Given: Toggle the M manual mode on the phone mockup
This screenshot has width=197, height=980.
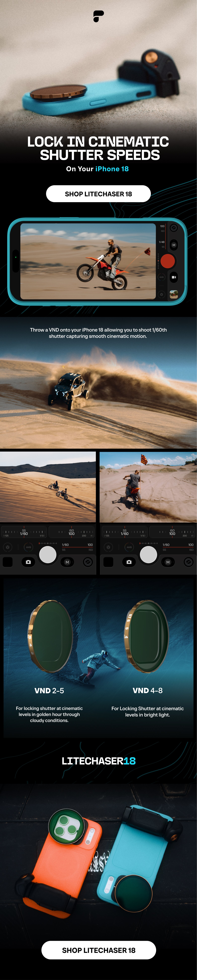Looking at the screenshot, I should (174, 245).
